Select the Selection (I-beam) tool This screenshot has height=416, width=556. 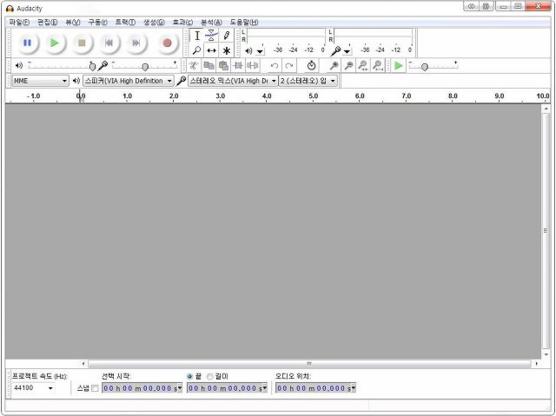click(x=197, y=35)
